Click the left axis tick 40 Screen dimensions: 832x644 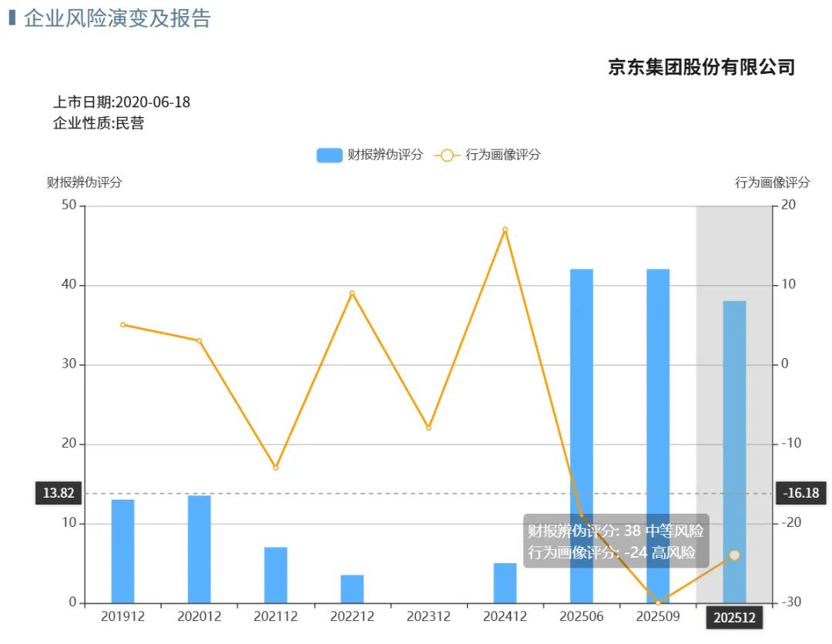tap(69, 284)
